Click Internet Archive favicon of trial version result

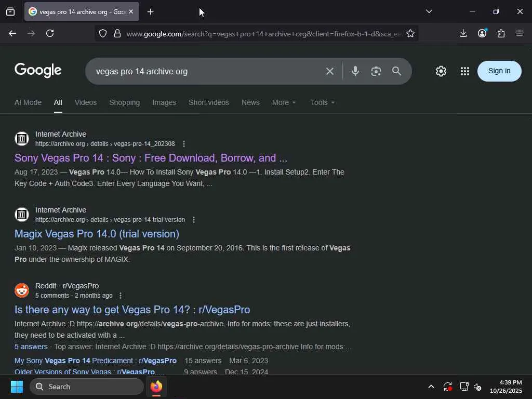click(22, 215)
